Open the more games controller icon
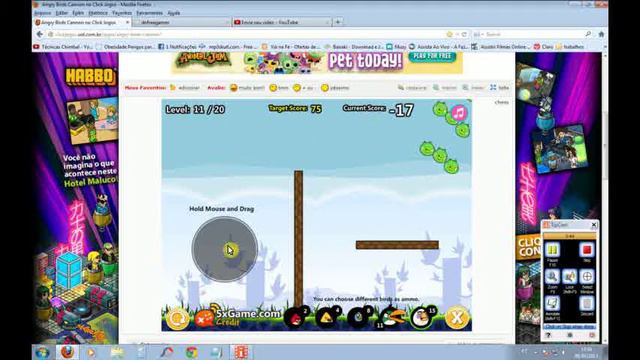This screenshot has width=640, height=360. 204,319
